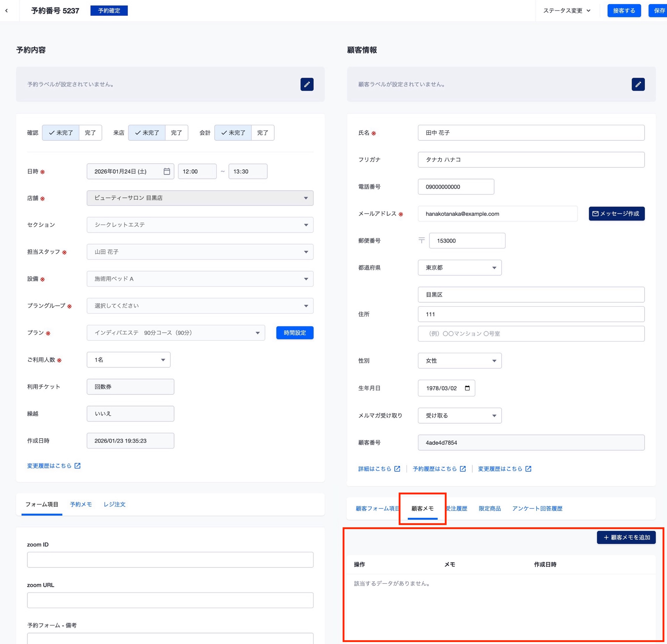Click 予約確定 status badge
667x644 pixels.
[x=109, y=11]
